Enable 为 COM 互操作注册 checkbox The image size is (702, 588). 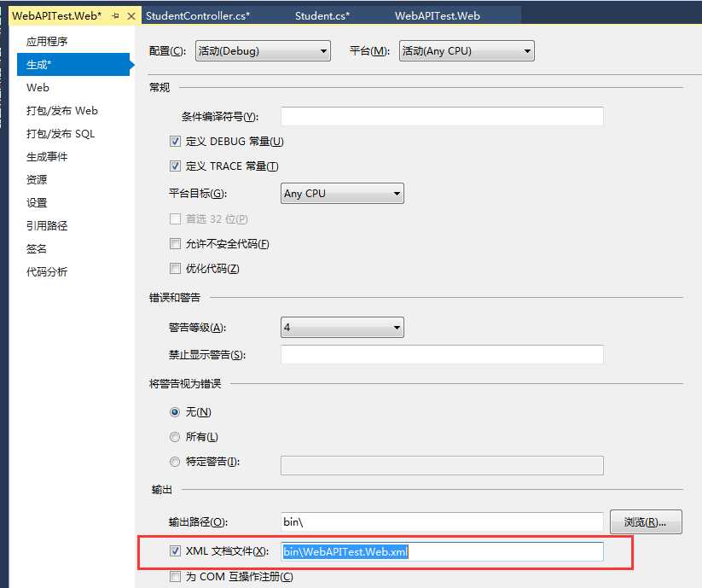[x=175, y=576]
